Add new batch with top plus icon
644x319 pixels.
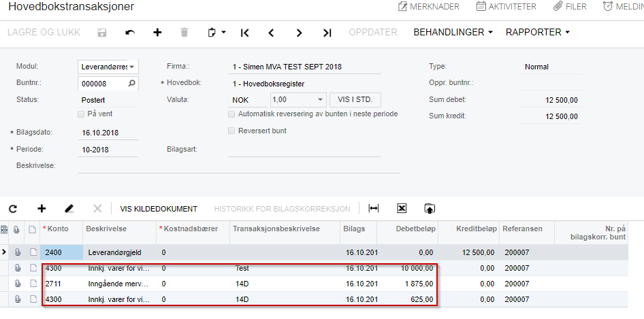pyautogui.click(x=157, y=33)
